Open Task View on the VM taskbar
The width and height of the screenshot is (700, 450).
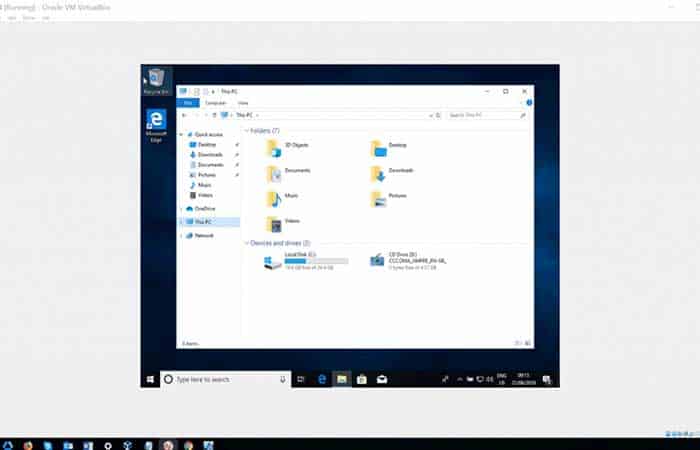pyautogui.click(x=301, y=379)
